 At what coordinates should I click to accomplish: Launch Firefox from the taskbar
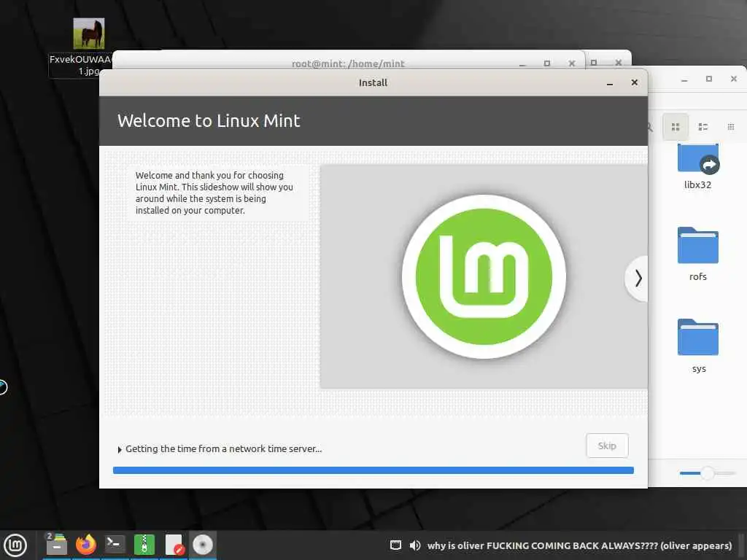86,544
